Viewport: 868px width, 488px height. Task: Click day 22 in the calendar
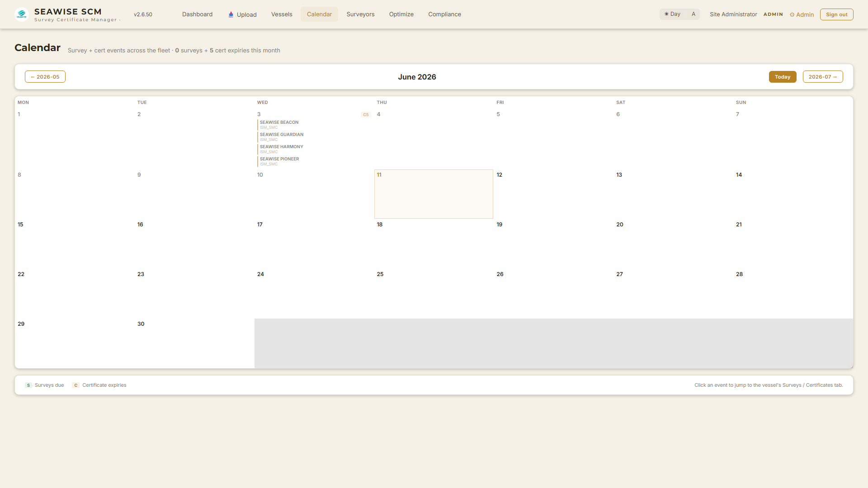(x=75, y=294)
